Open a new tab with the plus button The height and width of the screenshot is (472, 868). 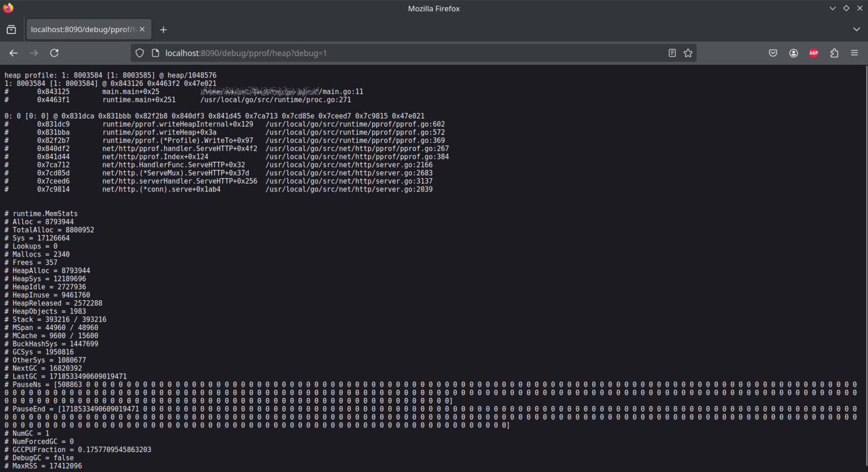(x=163, y=29)
